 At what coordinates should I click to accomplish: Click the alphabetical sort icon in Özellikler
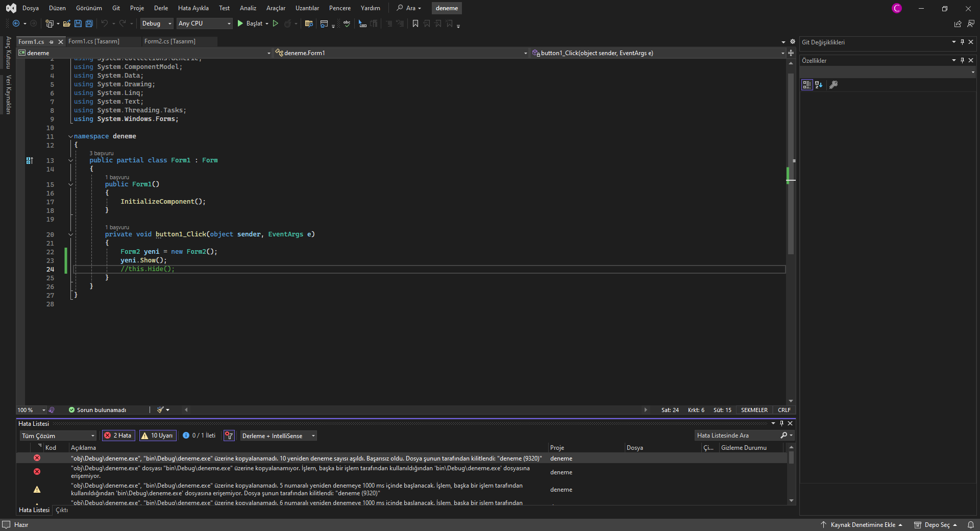point(819,85)
